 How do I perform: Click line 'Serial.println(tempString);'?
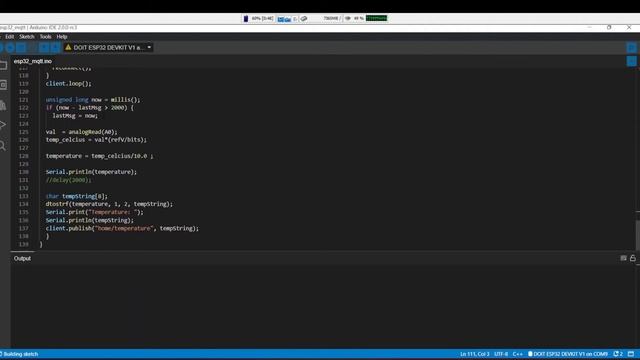(x=89, y=220)
